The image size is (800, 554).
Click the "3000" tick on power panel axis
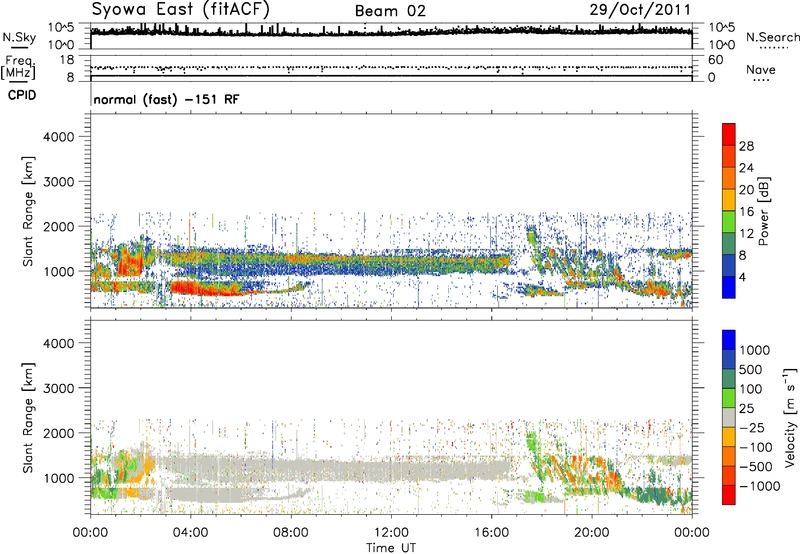coord(59,182)
